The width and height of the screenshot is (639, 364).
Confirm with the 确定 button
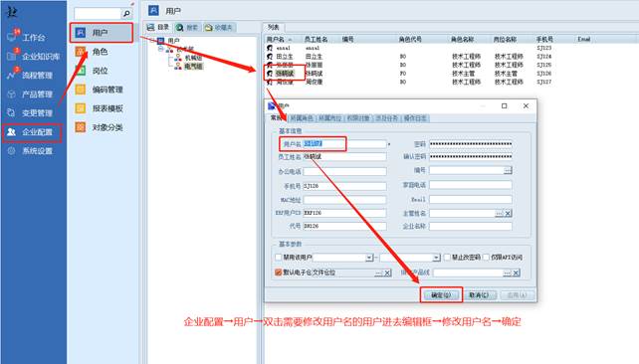(x=441, y=294)
